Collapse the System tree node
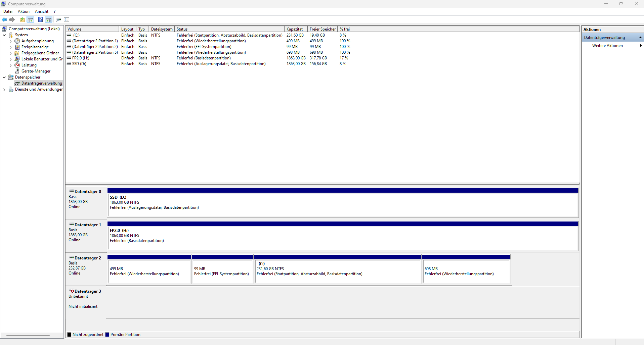The width and height of the screenshot is (644, 345). [x=4, y=35]
